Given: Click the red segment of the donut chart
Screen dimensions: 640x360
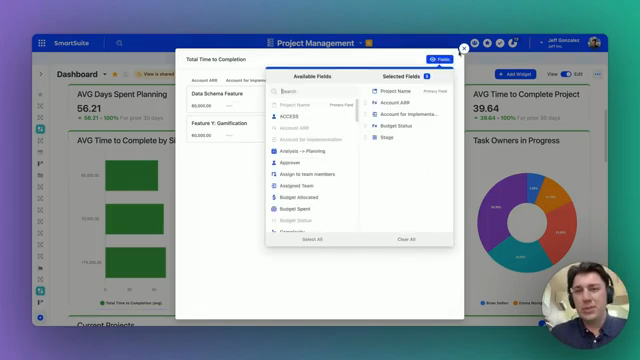Looking at the screenshot, I should pyautogui.click(x=560, y=233).
